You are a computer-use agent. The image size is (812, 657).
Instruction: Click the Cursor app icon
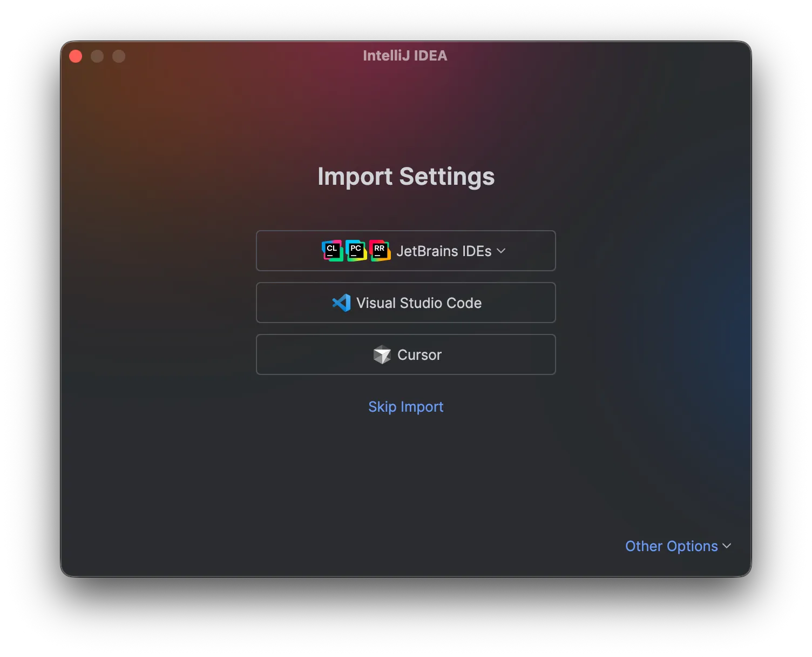[382, 355]
